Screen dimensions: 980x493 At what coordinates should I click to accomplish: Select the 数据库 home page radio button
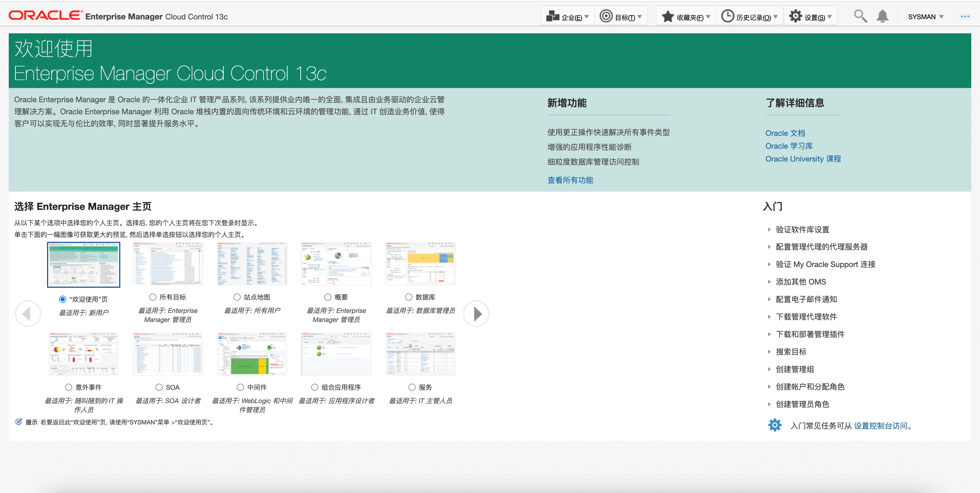pyautogui.click(x=409, y=297)
